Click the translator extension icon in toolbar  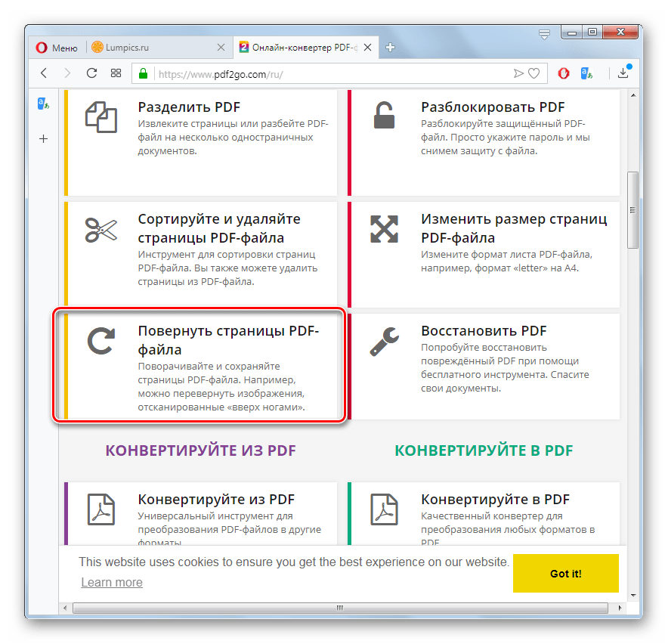[586, 73]
